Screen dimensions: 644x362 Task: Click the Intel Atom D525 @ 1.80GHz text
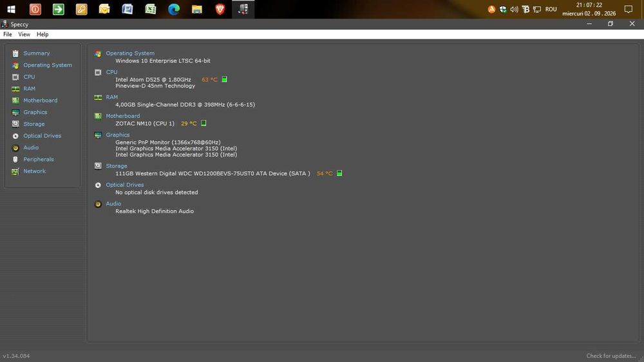[x=153, y=80]
